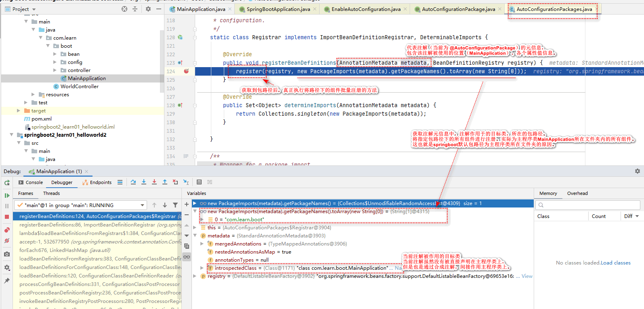Image resolution: width=644 pixels, height=309 pixels.
Task: Click the Step Out icon
Action: tap(165, 182)
